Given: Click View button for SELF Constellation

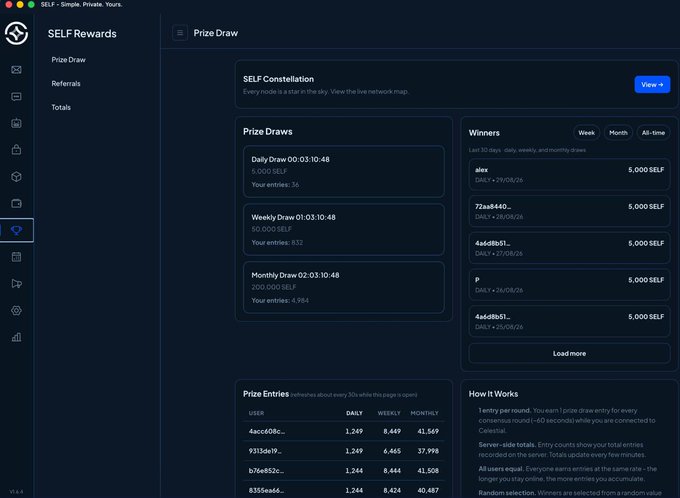Looking at the screenshot, I should pyautogui.click(x=652, y=85).
